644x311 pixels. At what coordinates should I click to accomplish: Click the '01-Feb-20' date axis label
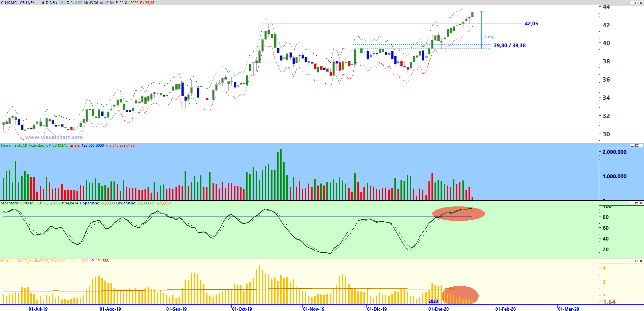[x=506, y=309]
